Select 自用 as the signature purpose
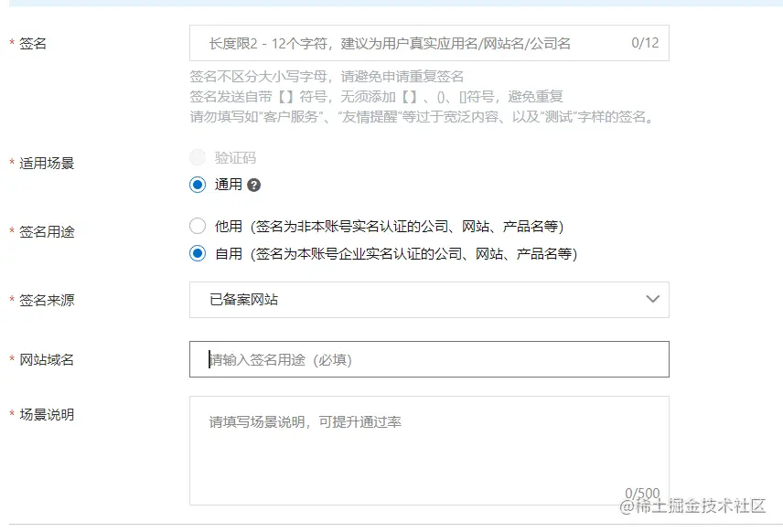Image resolution: width=783 pixels, height=532 pixels. pyautogui.click(x=198, y=254)
